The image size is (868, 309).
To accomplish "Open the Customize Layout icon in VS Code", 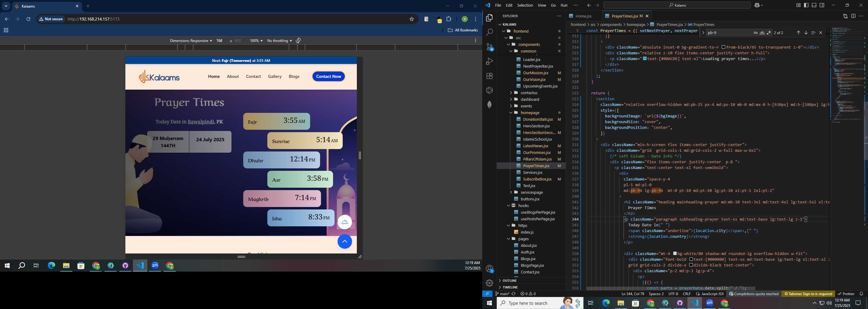I will (798, 5).
